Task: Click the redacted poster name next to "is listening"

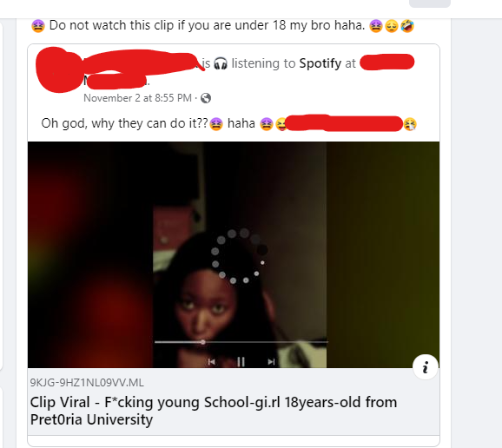Action: 142,61
